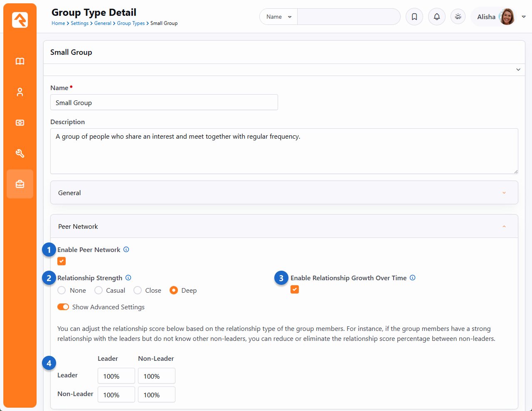Toggle the light/dark theme icon

pos(458,17)
